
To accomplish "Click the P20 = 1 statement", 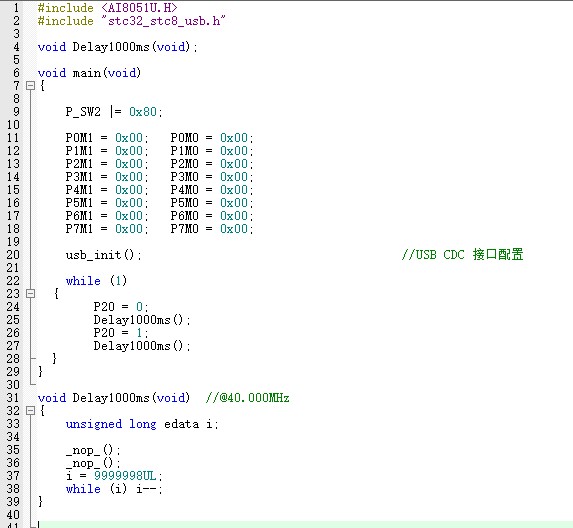I will pyautogui.click(x=121, y=333).
